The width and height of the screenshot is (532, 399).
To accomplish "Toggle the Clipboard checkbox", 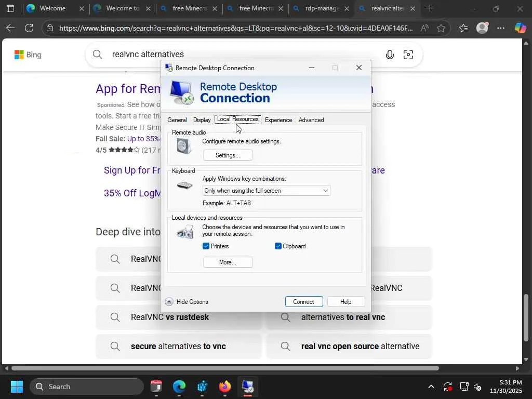I will [278, 246].
